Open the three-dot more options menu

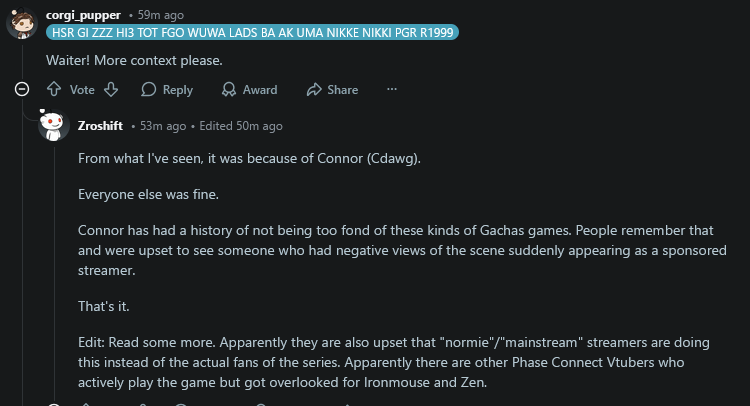(x=392, y=89)
